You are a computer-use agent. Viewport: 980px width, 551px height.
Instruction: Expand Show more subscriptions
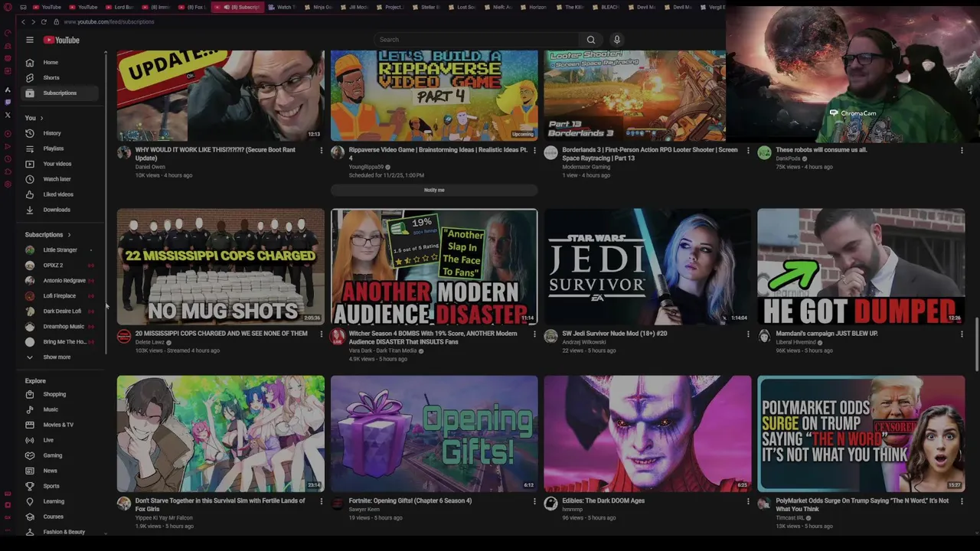[61, 357]
